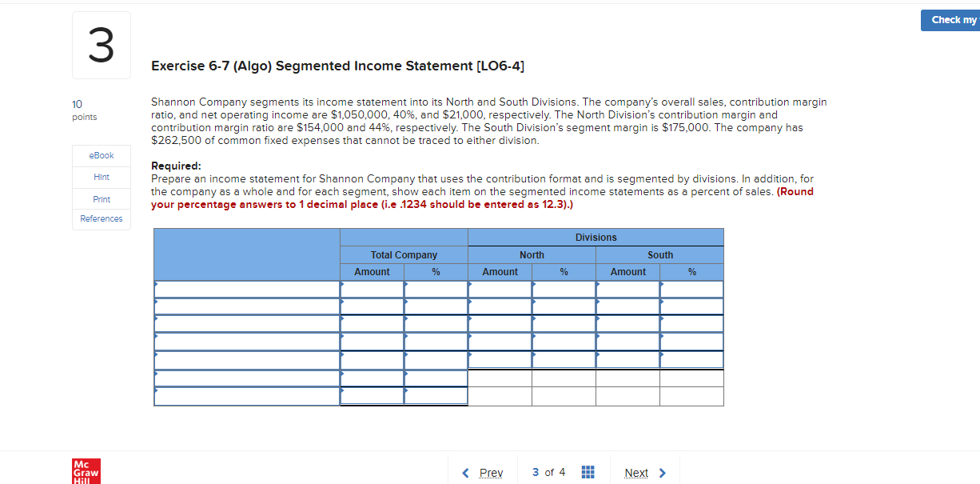
Task: Click the first South Amount input cell
Action: (x=627, y=289)
